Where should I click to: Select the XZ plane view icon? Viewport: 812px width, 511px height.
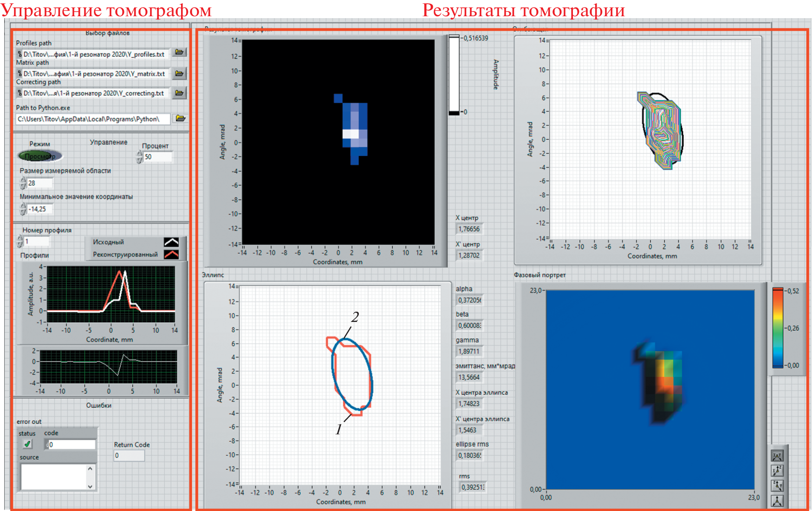[777, 471]
